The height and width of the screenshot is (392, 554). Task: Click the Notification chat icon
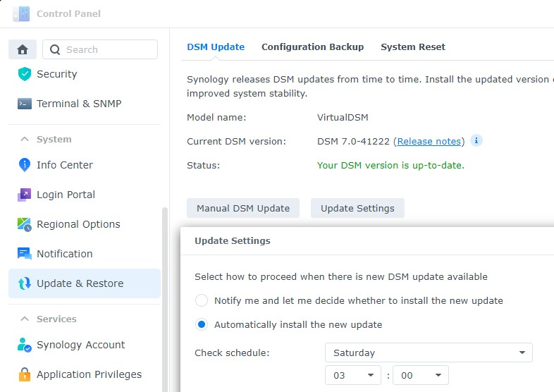[x=25, y=254]
